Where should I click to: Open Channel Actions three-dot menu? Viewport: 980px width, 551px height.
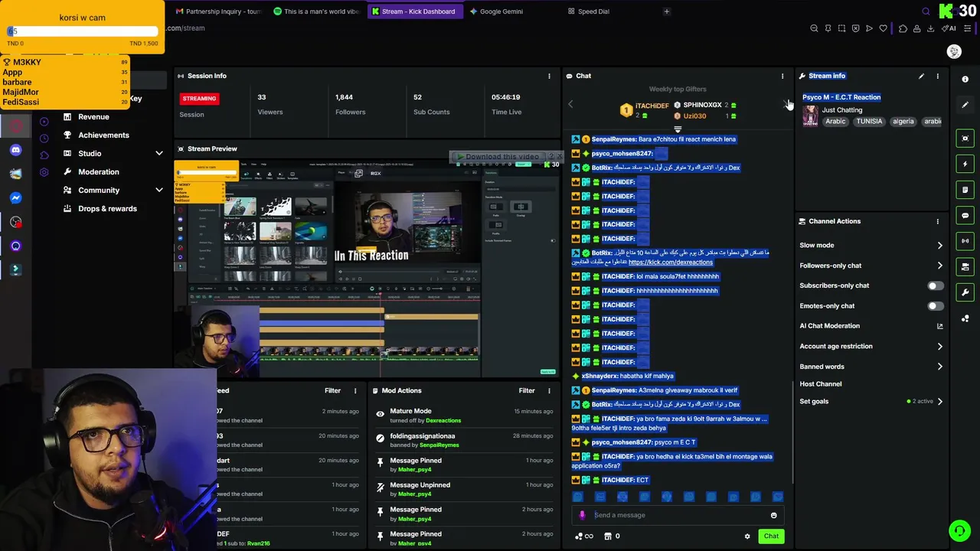pos(938,221)
